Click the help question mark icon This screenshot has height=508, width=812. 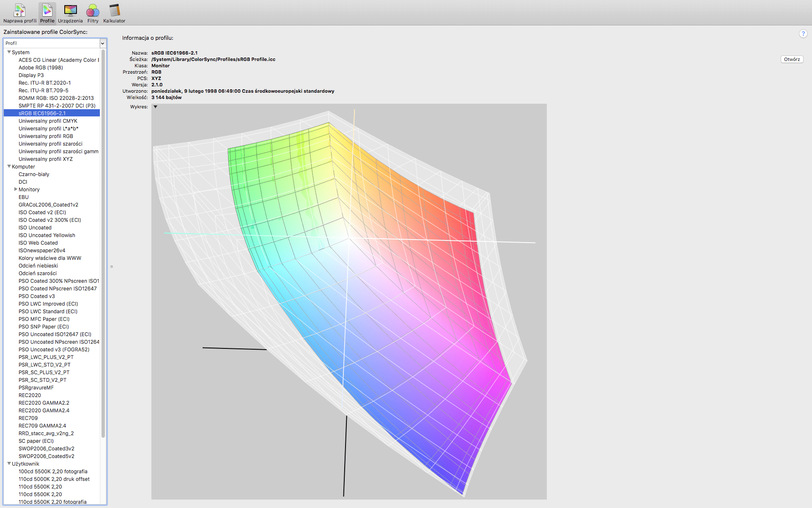[803, 34]
